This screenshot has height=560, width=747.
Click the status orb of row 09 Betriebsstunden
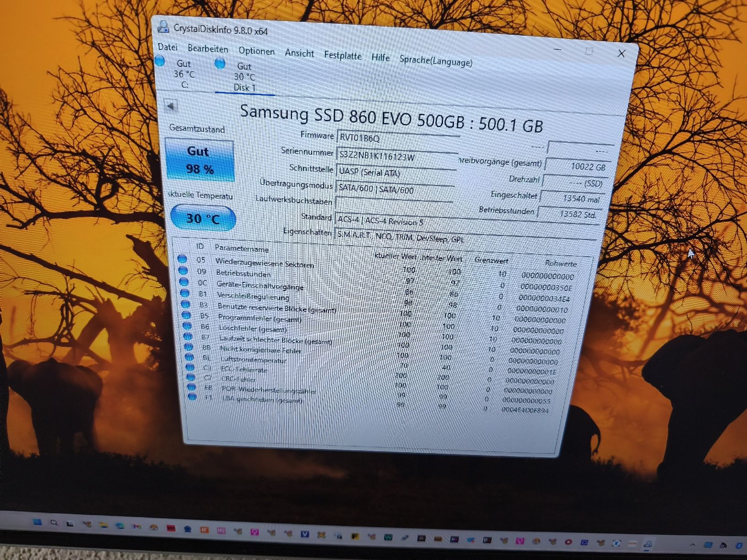point(183,270)
